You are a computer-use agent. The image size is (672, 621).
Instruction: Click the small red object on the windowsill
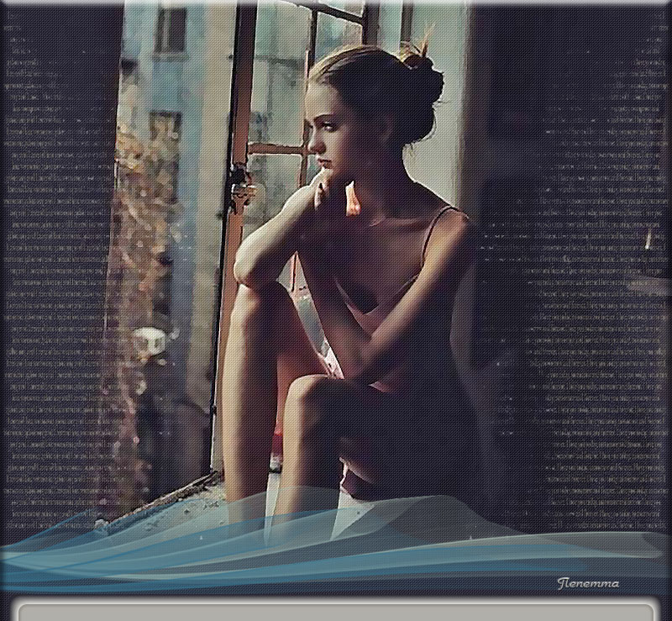(x=277, y=439)
